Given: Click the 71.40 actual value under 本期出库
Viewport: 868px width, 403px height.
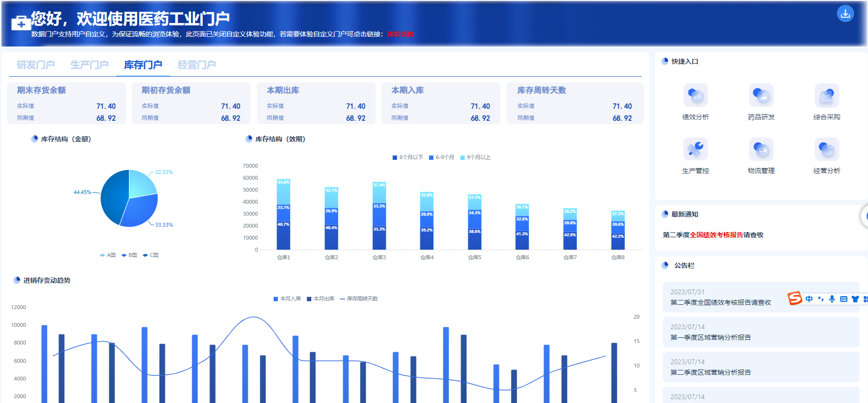Looking at the screenshot, I should click(356, 106).
